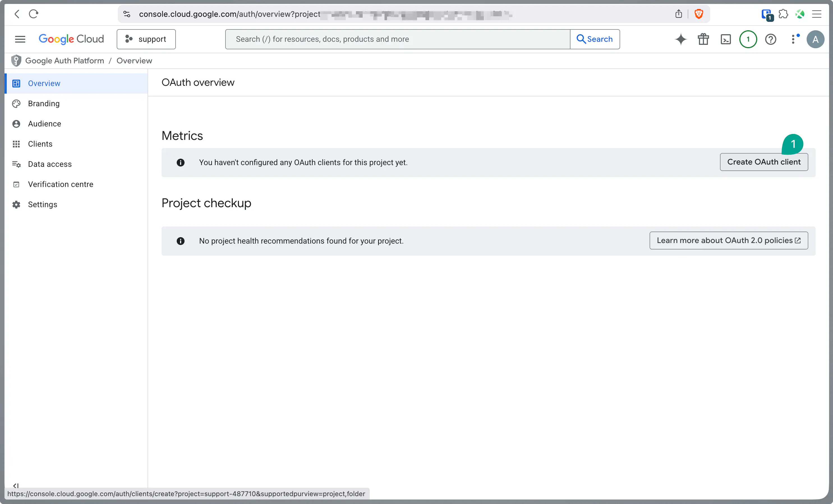833x504 pixels.
Task: Open the Gemini AI sparkle icon
Action: coord(680,39)
